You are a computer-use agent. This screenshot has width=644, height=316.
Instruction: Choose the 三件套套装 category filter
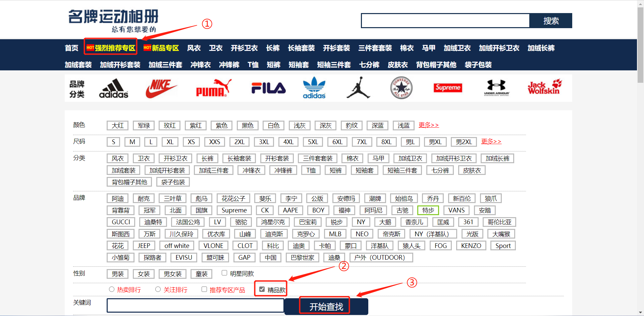pyautogui.click(x=318, y=158)
